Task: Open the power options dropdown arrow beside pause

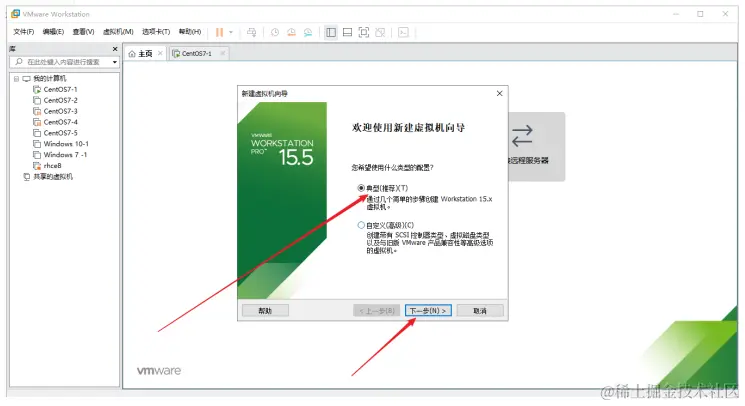Action: 231,32
